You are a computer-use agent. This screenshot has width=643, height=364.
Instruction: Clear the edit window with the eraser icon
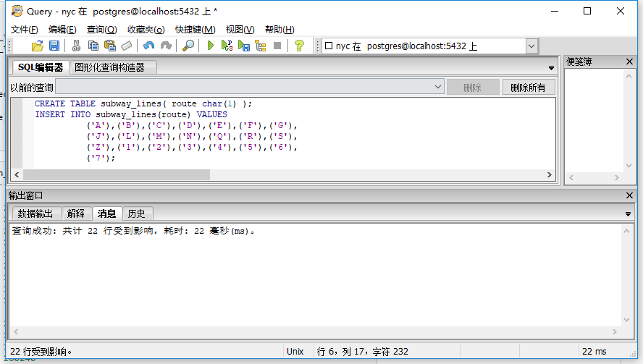click(127, 46)
